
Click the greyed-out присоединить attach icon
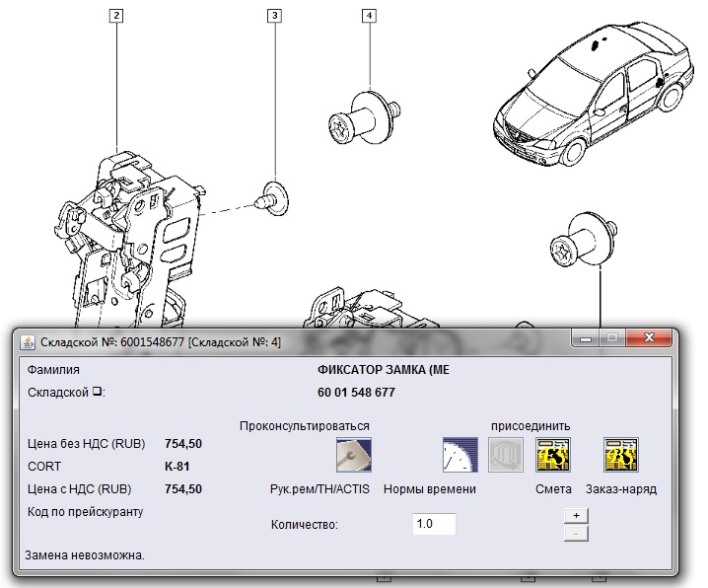pyautogui.click(x=506, y=455)
